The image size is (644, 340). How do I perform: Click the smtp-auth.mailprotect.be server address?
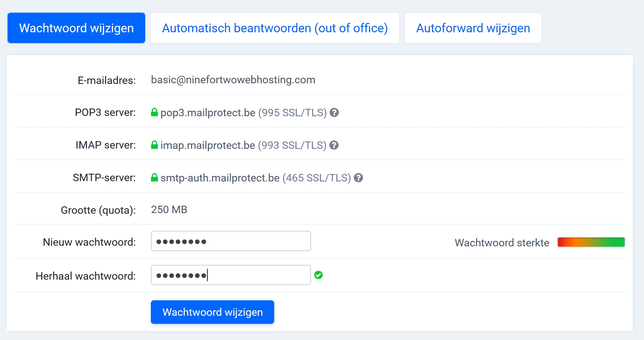click(220, 178)
